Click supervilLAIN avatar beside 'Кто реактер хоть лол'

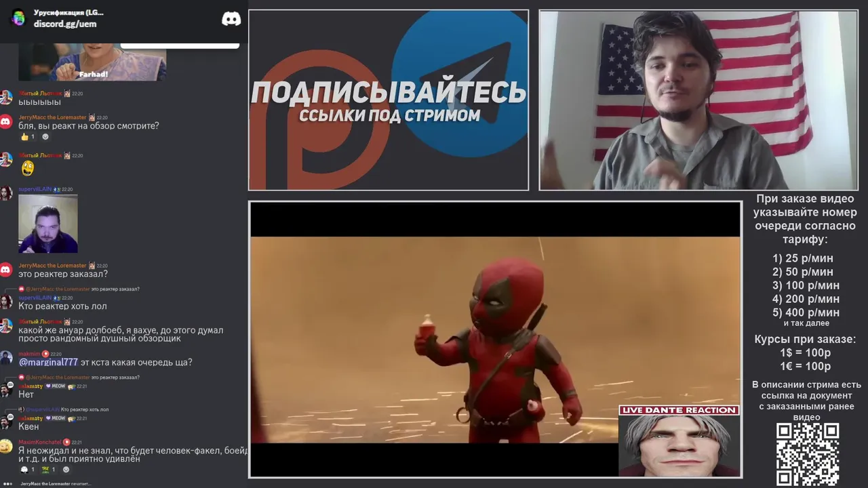6,302
